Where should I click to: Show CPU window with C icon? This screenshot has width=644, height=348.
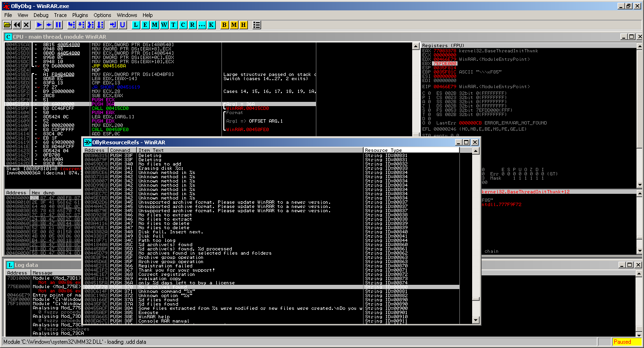183,25
